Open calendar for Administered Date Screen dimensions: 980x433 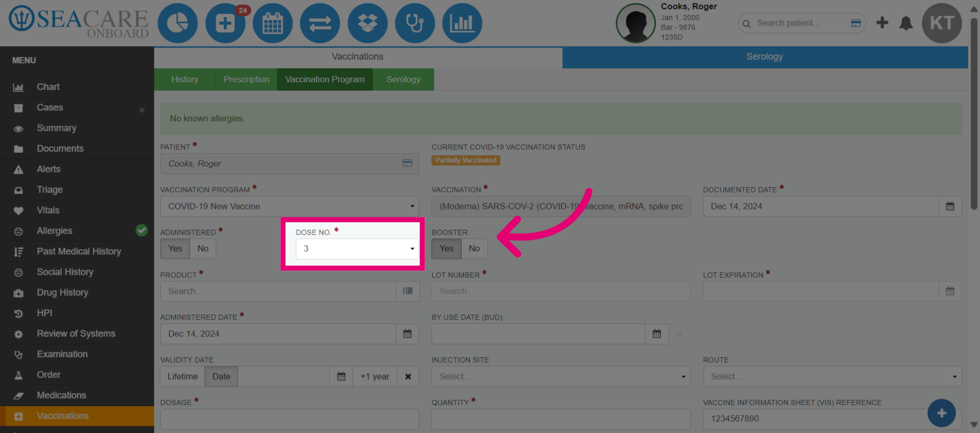pos(407,334)
